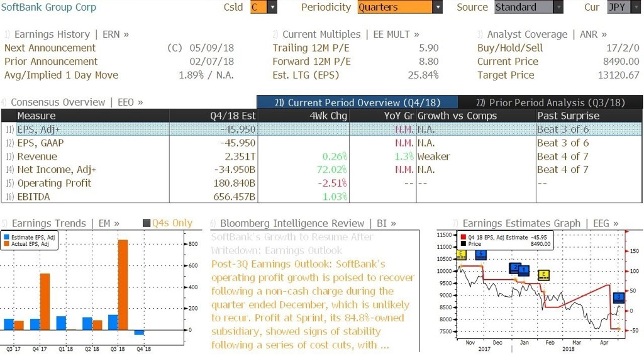Click black Price legend swatch

click(463, 244)
